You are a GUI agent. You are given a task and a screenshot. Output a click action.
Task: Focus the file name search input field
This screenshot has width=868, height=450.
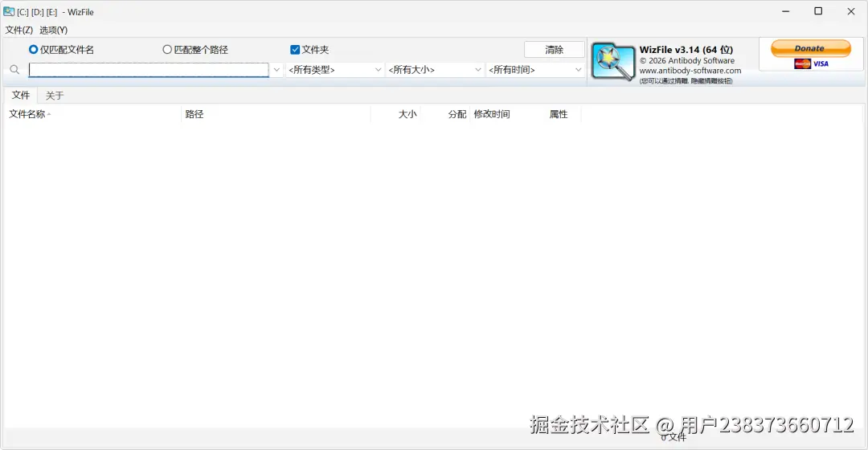coord(149,70)
